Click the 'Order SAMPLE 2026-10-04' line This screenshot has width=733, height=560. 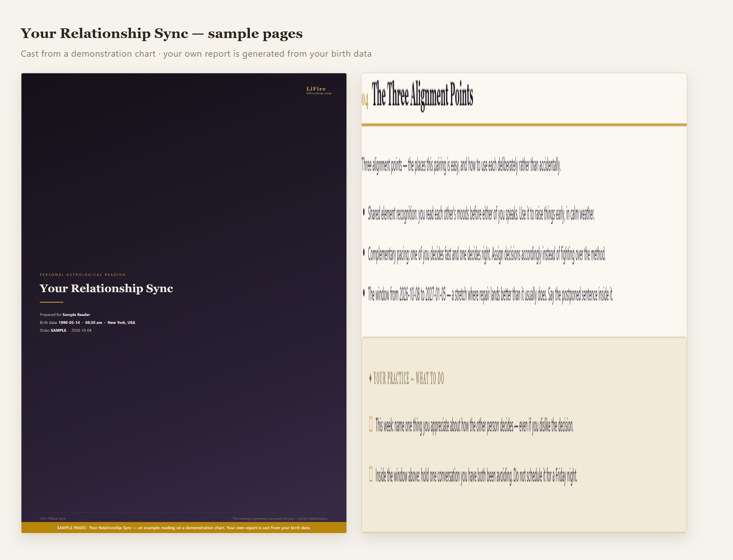(66, 330)
